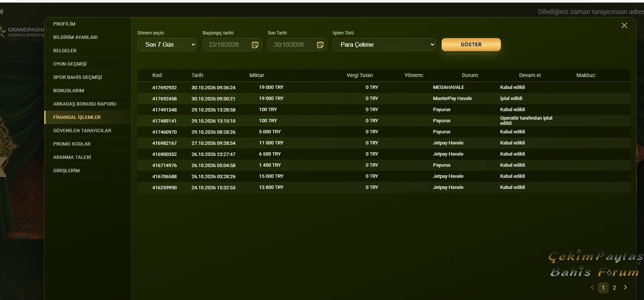Click the Miktar column header
Image resolution: width=644 pixels, height=300 pixels.
(257, 75)
